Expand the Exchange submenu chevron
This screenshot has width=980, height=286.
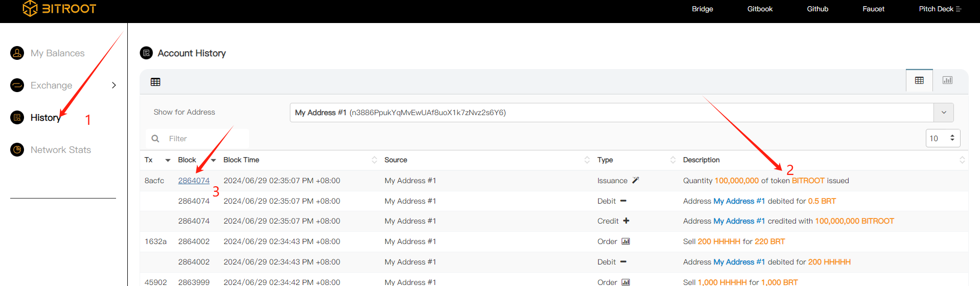coord(114,85)
